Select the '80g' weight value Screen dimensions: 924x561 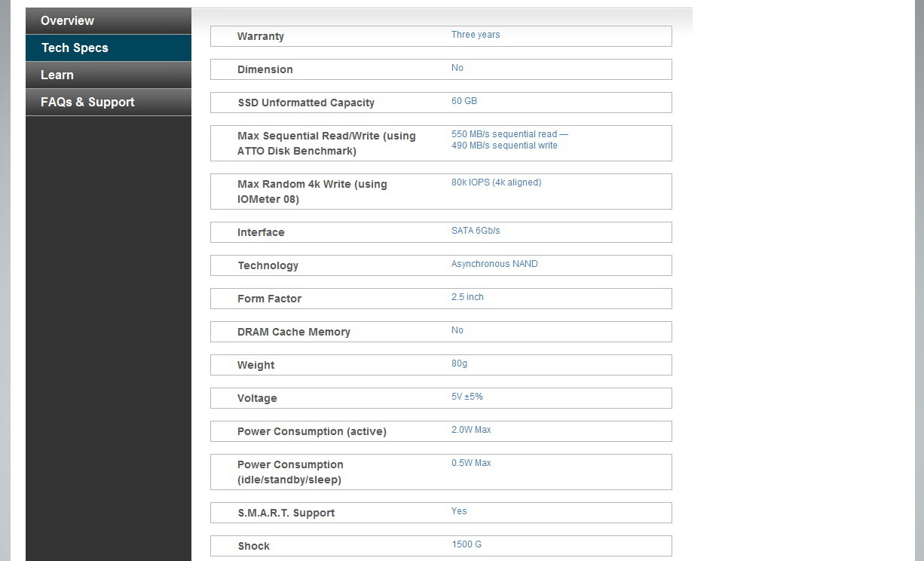coord(459,363)
